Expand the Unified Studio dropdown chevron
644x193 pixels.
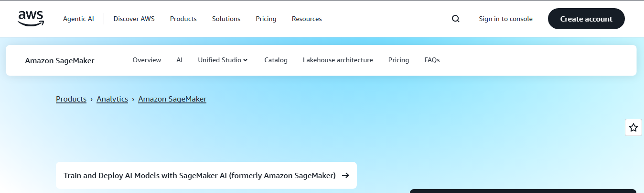point(246,60)
